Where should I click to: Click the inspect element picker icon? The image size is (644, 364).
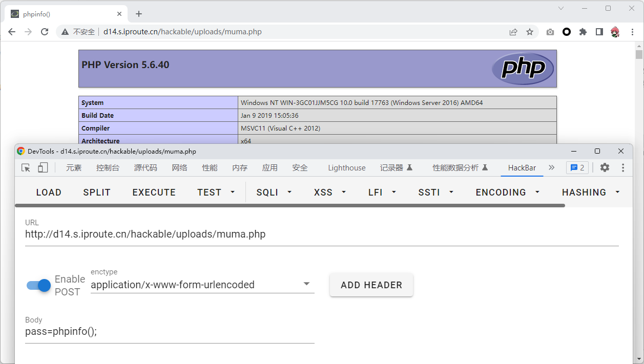point(26,168)
